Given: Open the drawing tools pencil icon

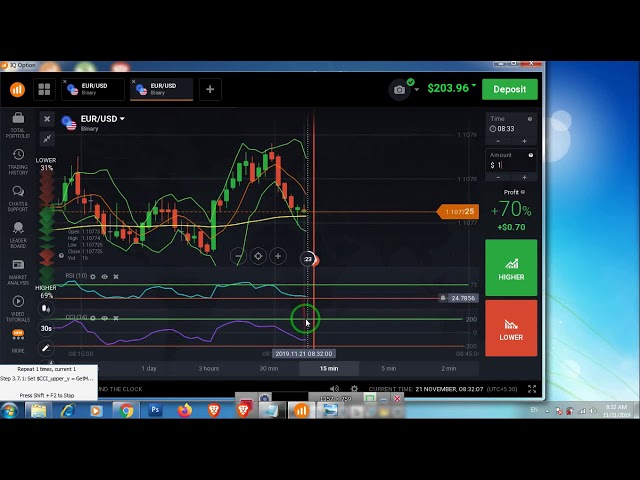Looking at the screenshot, I should pos(46,348).
